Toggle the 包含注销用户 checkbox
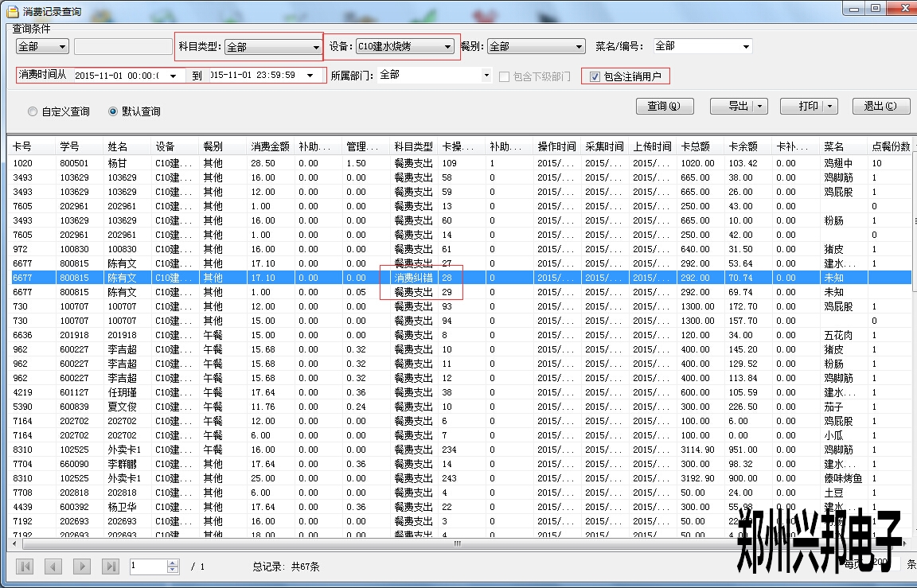 click(x=595, y=77)
